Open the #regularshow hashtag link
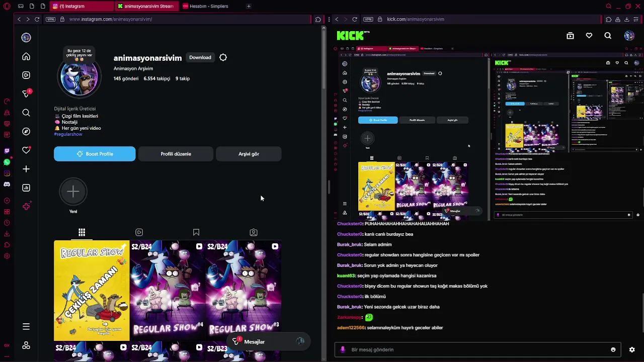This screenshot has width=644, height=362. [68, 134]
